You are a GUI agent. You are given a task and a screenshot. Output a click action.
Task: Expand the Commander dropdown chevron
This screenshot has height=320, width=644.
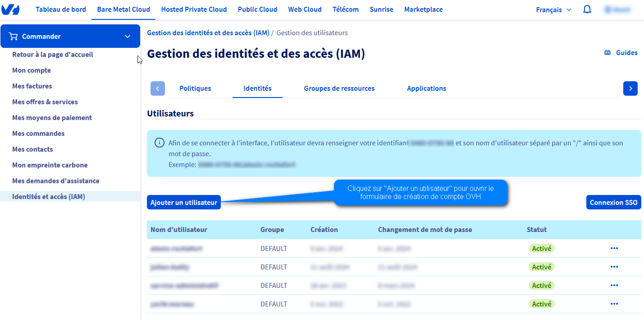point(128,36)
